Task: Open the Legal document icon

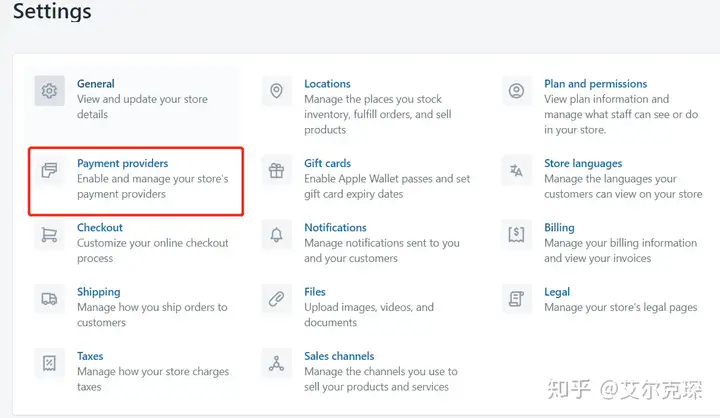Action: pos(517,299)
